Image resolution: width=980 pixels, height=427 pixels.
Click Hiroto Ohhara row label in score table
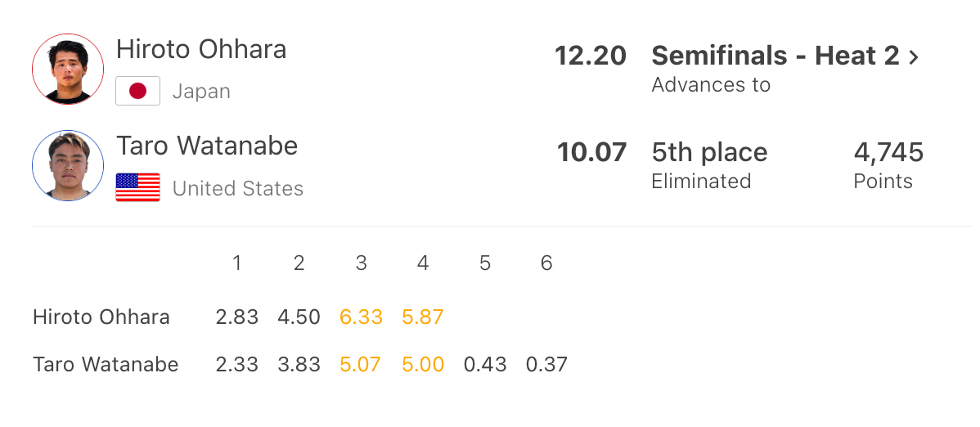point(101,317)
